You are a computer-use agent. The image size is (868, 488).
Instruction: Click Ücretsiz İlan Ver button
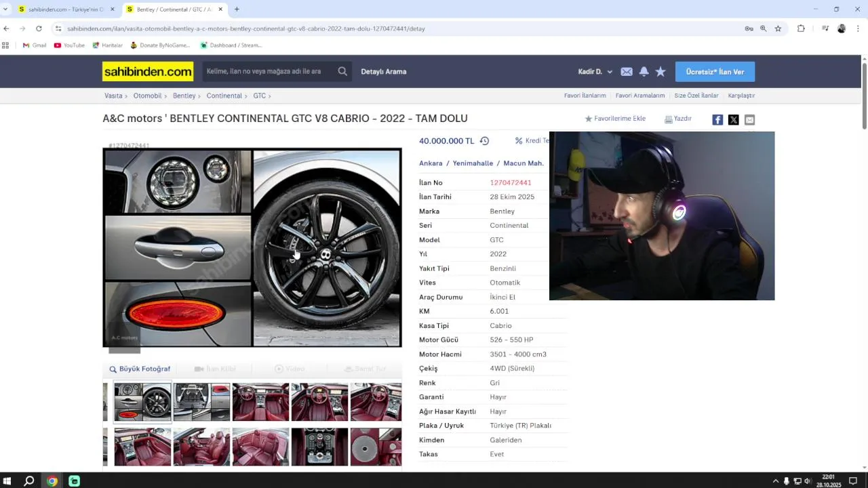pyautogui.click(x=715, y=71)
